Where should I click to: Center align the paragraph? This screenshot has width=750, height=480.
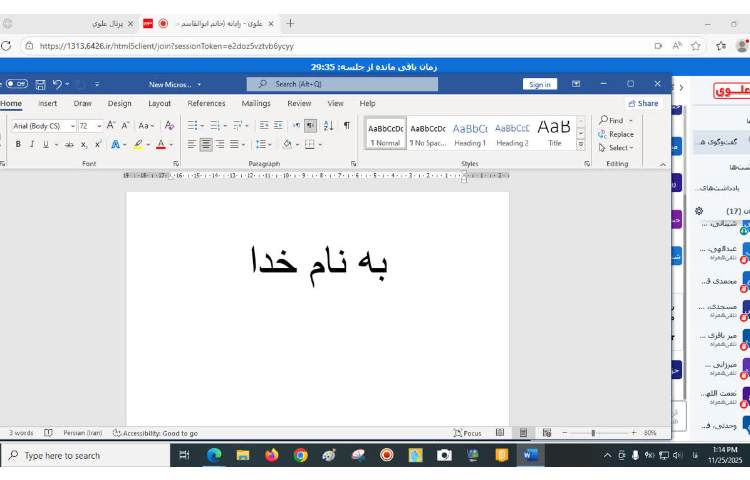pyautogui.click(x=206, y=144)
